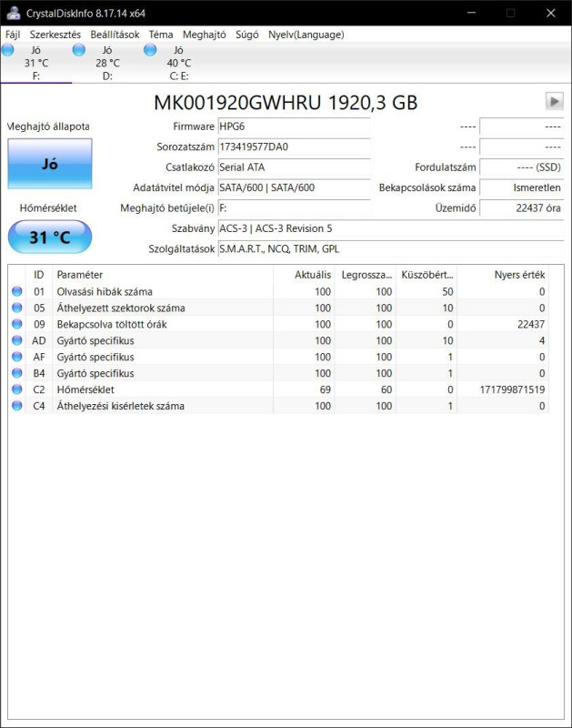Click status orb of row B4
This screenshot has height=728, width=572.
(x=17, y=373)
